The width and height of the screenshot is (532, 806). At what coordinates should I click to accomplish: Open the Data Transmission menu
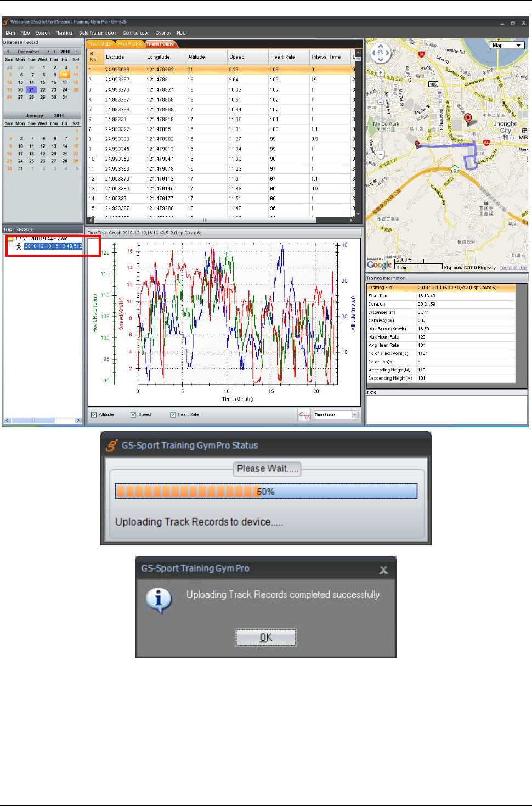click(98, 33)
